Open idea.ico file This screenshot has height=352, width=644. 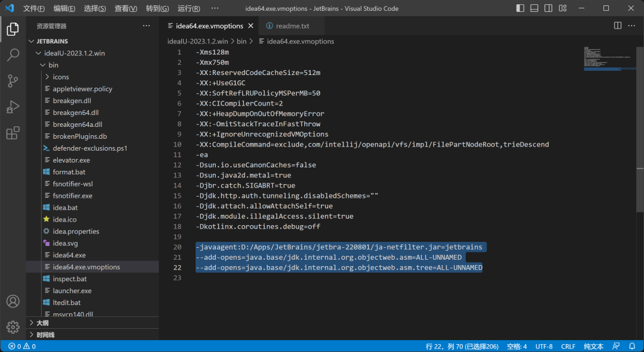click(x=92, y=220)
